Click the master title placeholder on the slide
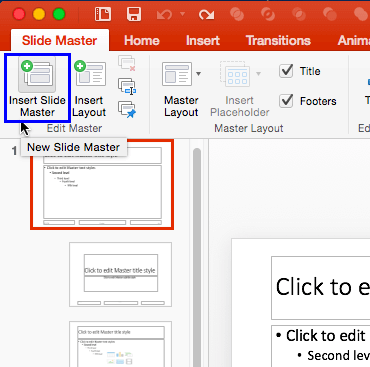370x367 pixels. tap(321, 288)
